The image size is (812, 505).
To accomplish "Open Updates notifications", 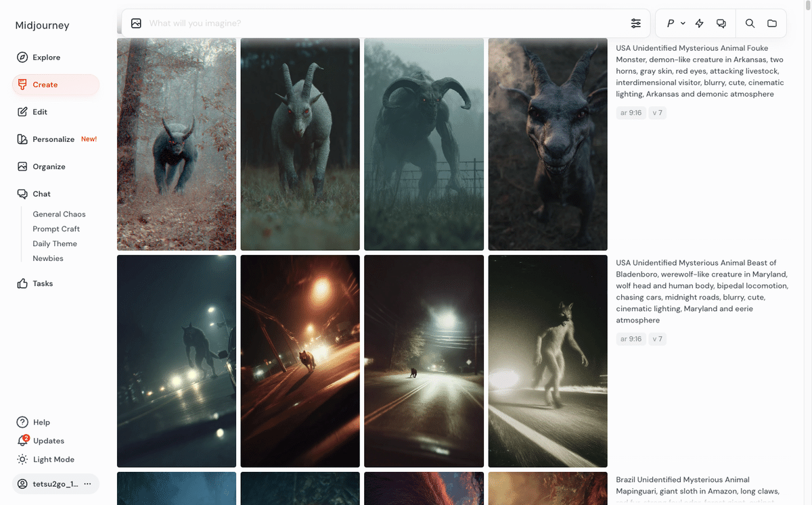I will tap(49, 441).
